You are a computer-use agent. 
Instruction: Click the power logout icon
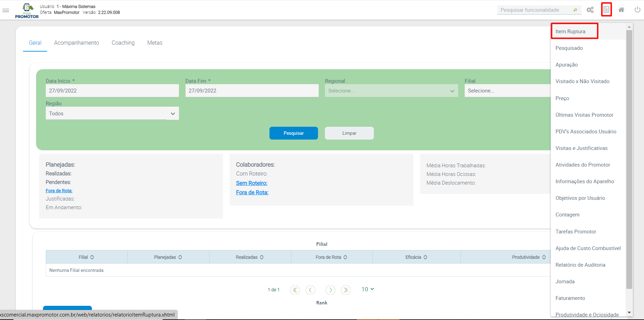pos(637,10)
